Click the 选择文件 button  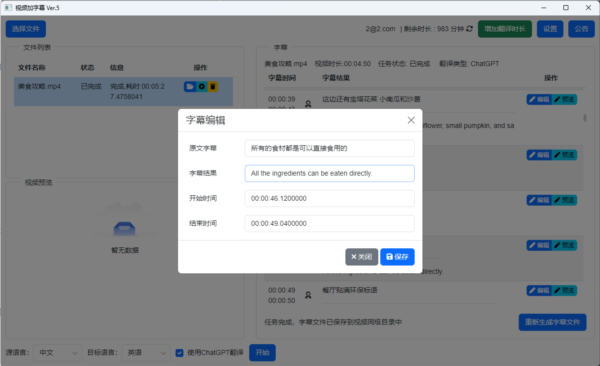point(26,29)
